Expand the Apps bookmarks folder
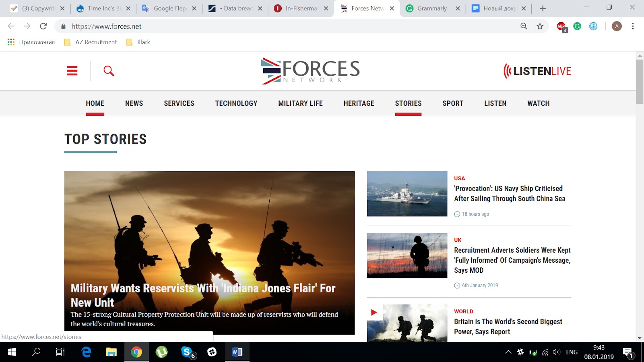Image resolution: width=644 pixels, height=362 pixels. tap(30, 42)
